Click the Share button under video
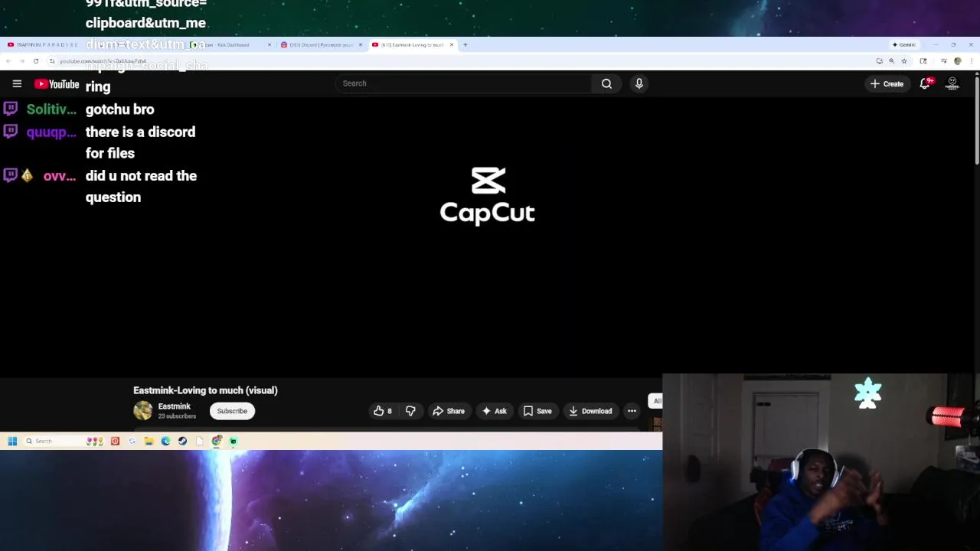 449,411
